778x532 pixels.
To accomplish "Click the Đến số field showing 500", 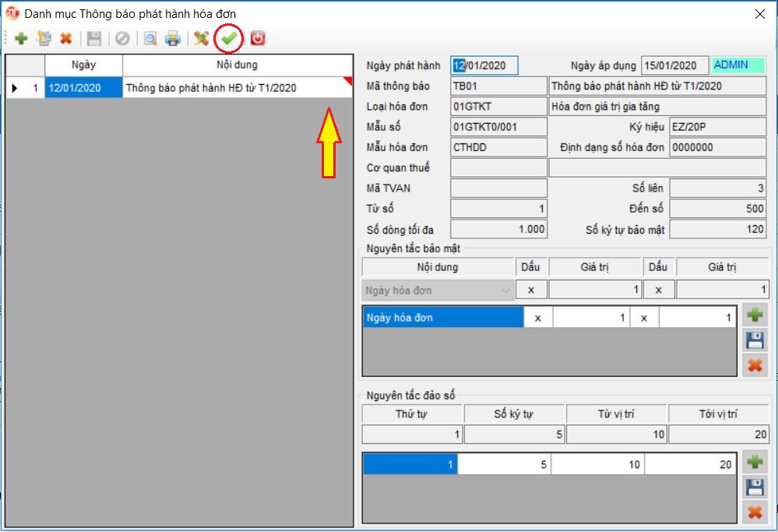I will (717, 209).
